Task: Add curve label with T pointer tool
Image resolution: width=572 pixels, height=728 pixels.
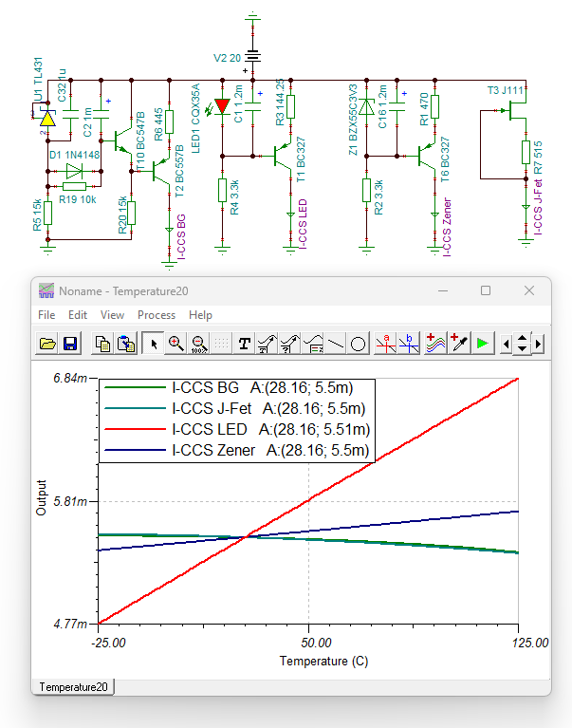Action: [x=268, y=344]
